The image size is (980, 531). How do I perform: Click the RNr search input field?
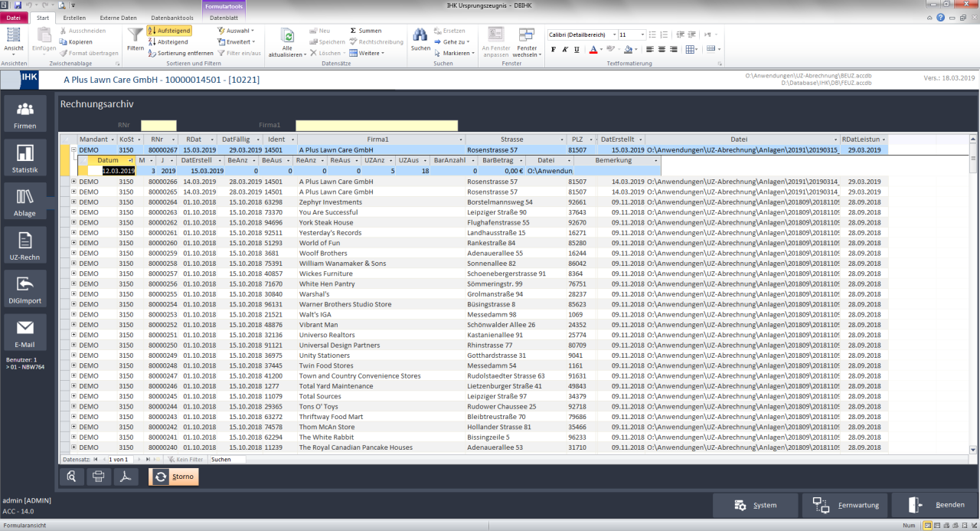[x=158, y=125]
